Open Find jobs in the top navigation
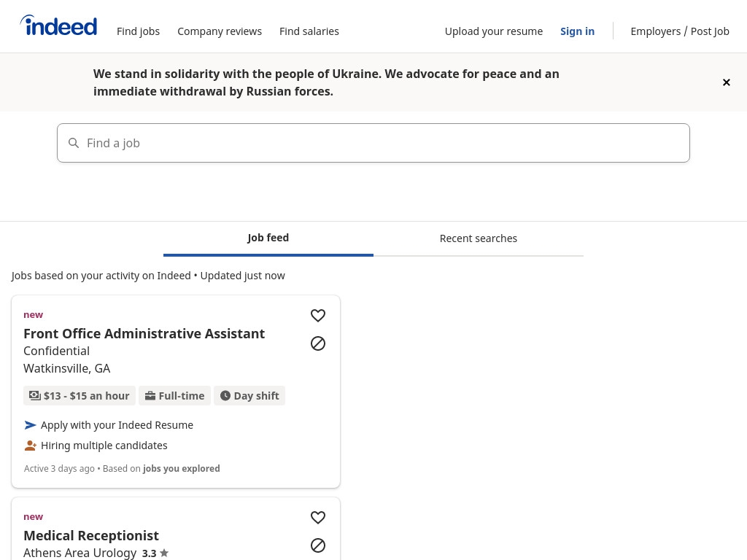Viewport: 747px width, 560px height. pos(138,31)
